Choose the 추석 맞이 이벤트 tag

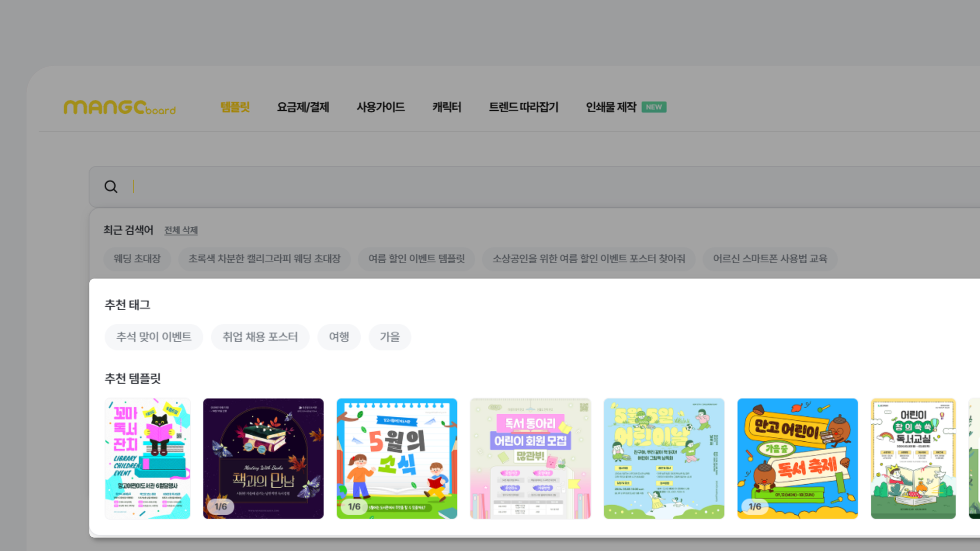[154, 337]
